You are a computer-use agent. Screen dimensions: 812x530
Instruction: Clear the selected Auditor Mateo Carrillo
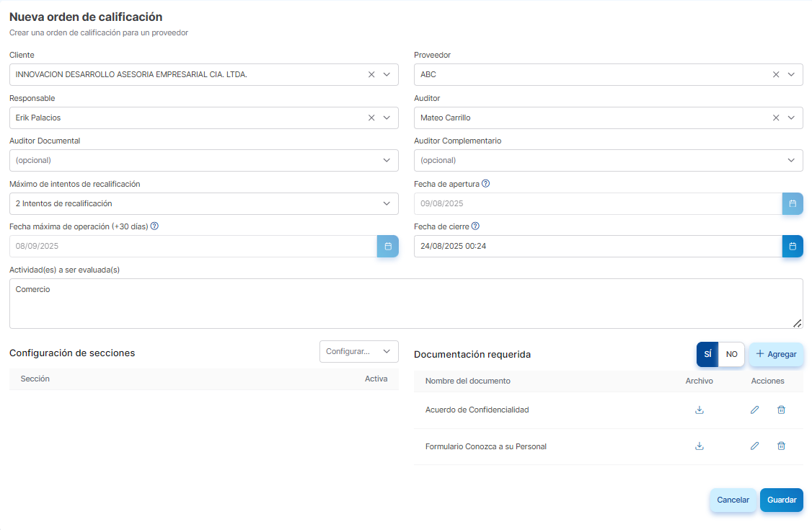pos(775,117)
